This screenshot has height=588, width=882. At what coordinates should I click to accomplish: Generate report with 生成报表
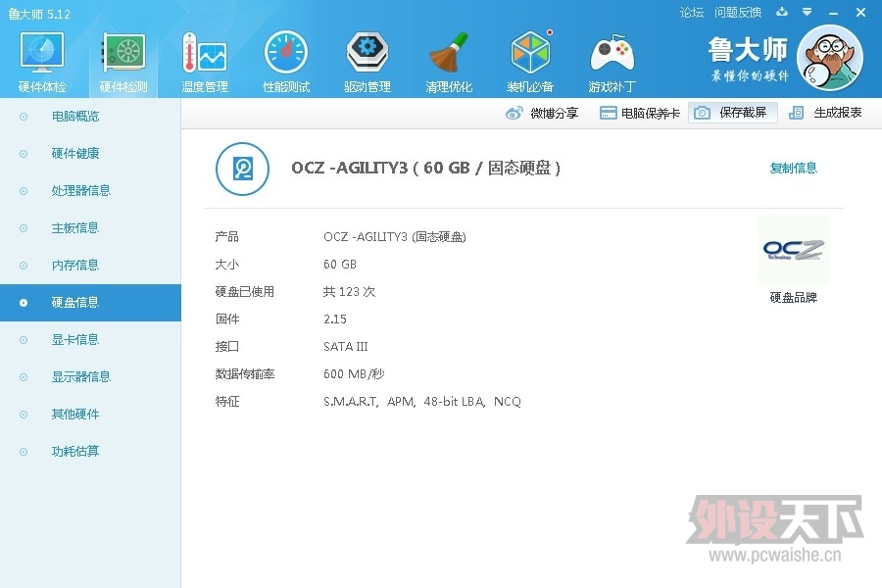[826, 113]
